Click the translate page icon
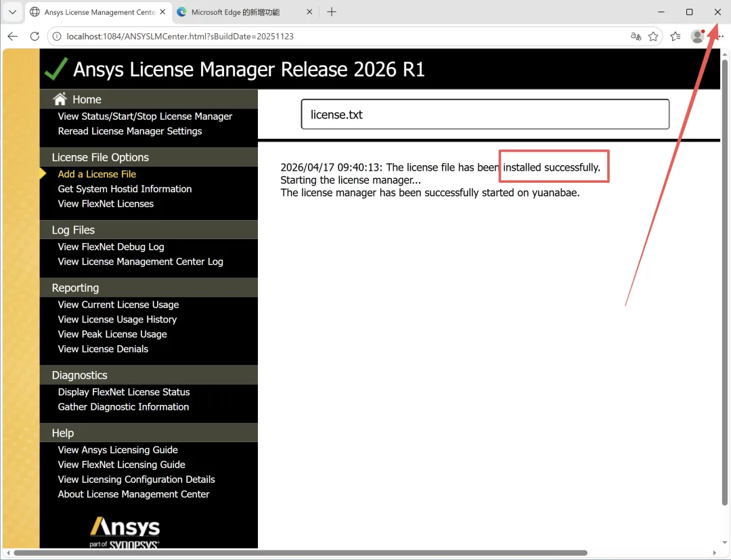Image resolution: width=731 pixels, height=560 pixels. 636,37
